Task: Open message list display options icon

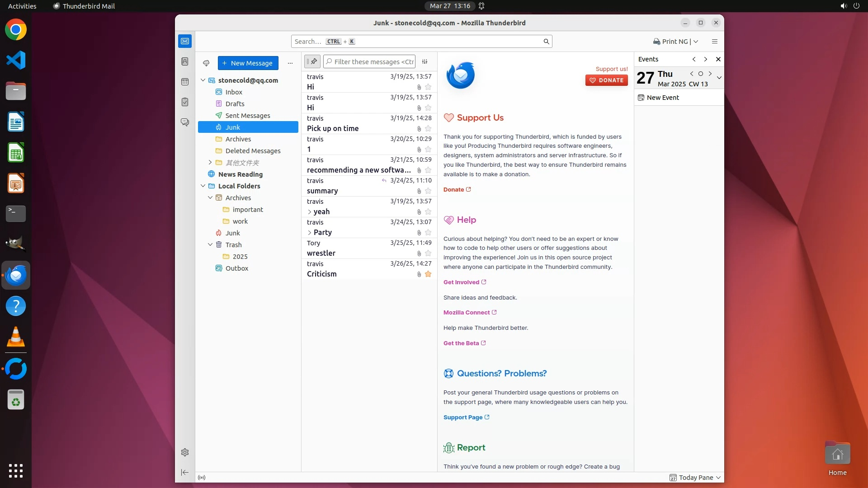Action: [425, 62]
